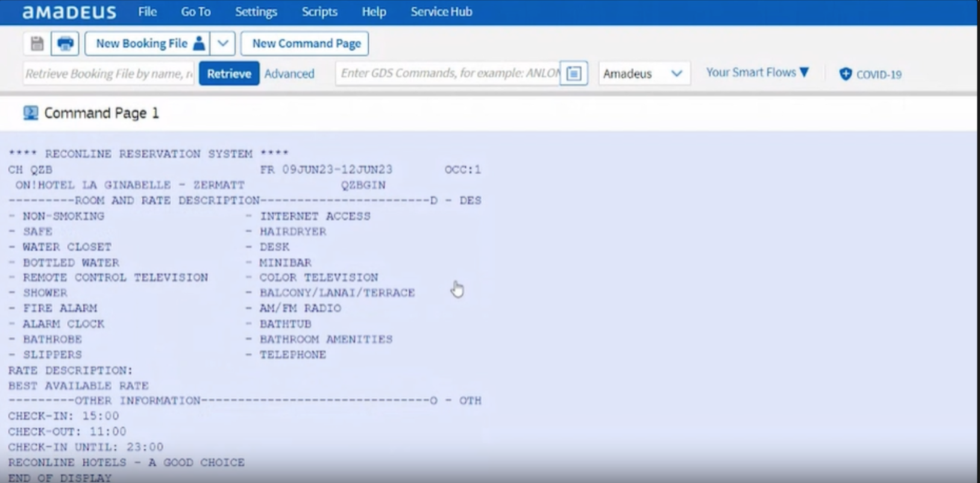Click the 'BALCONY/LANAI/TERRACE' amenity text
Image resolution: width=980 pixels, height=483 pixels.
pyautogui.click(x=337, y=293)
